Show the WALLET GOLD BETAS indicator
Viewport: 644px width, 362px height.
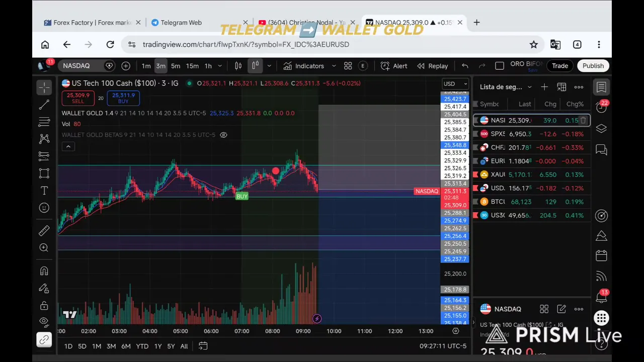(223, 135)
